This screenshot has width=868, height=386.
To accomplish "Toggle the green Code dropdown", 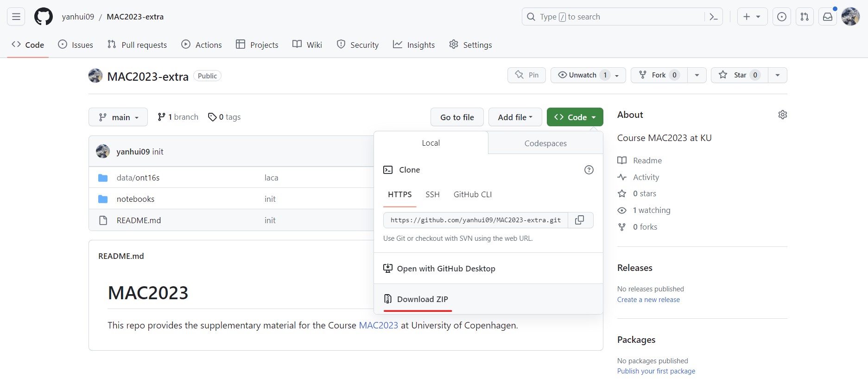I will [575, 117].
